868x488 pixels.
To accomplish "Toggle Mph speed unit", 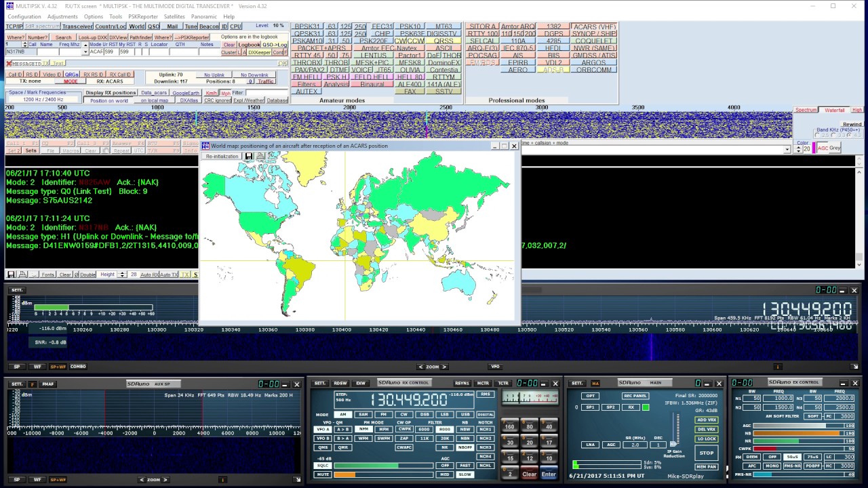I will click(x=226, y=93).
